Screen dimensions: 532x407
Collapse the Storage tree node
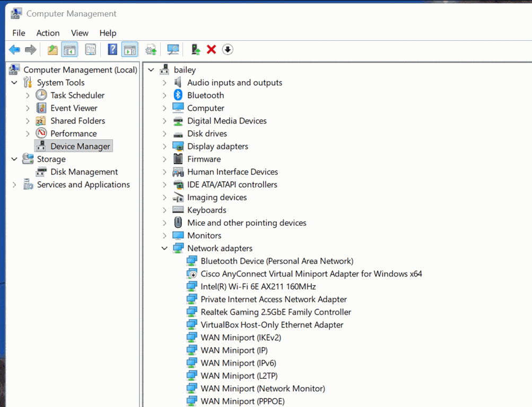14,159
